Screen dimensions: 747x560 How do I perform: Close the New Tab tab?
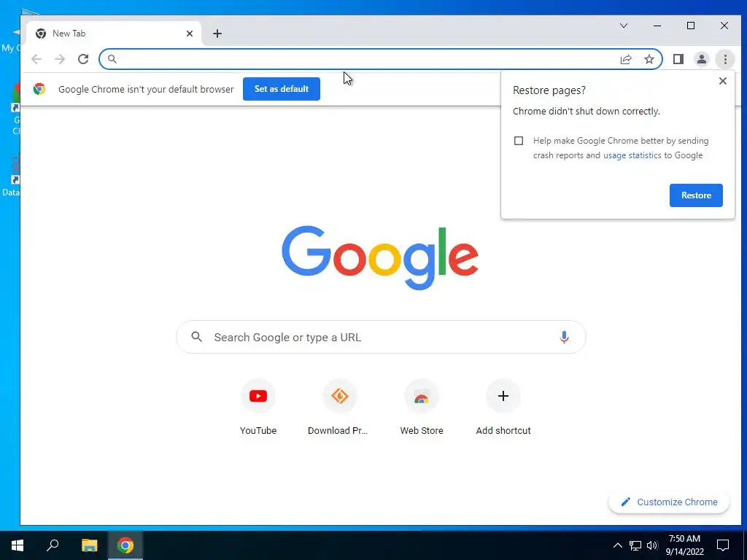click(190, 34)
